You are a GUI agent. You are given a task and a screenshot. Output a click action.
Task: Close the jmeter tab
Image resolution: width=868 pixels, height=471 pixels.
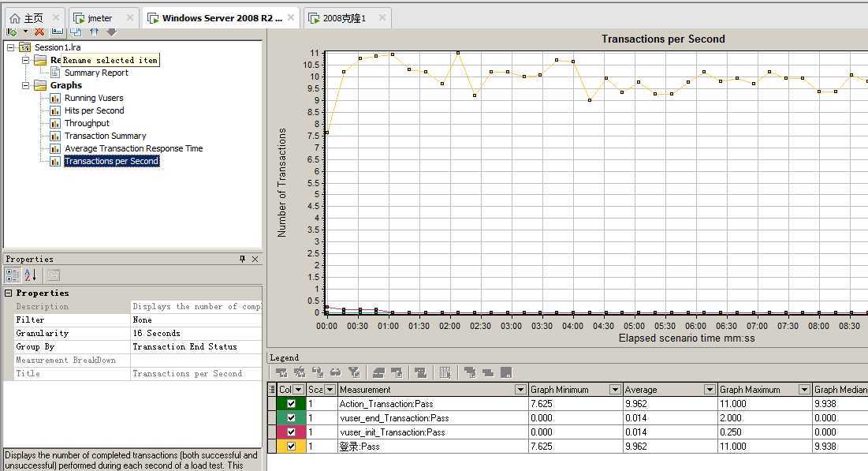[129, 17]
